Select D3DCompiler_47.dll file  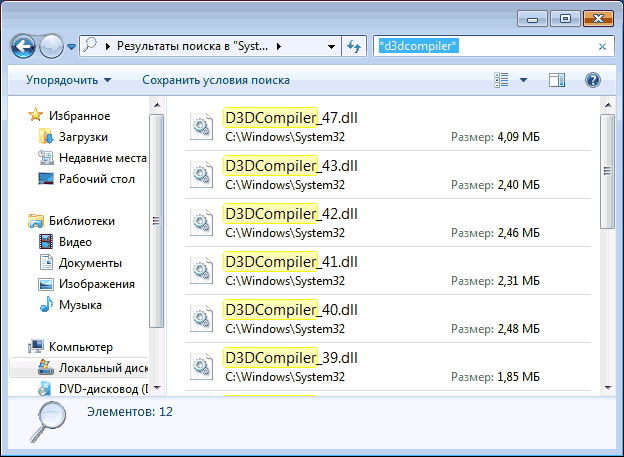(x=388, y=127)
